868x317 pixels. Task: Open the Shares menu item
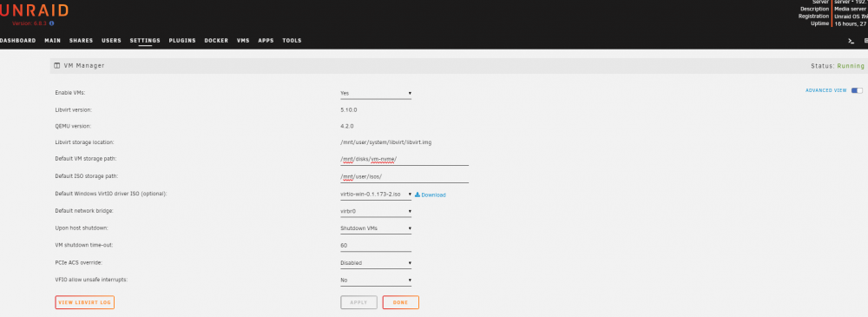tap(81, 41)
